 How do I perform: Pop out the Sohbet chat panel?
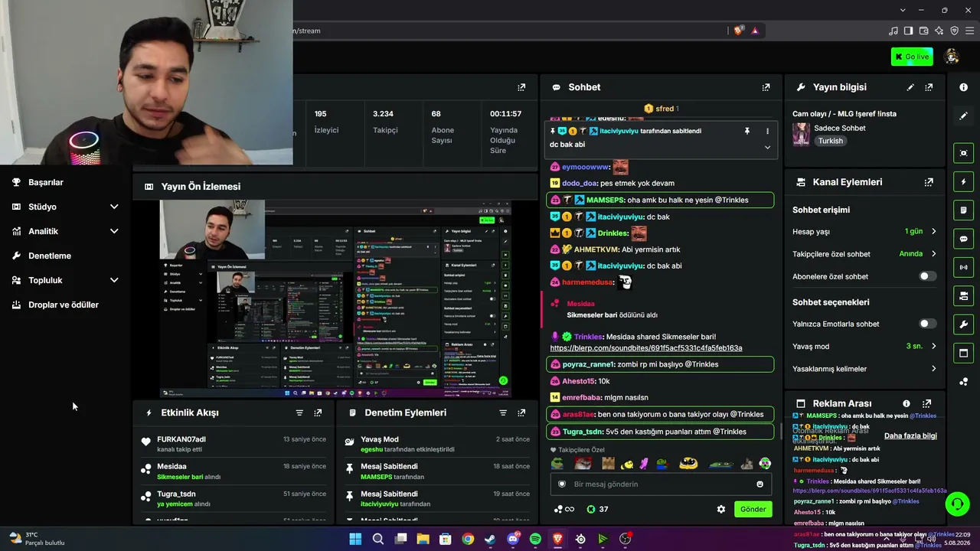click(x=766, y=87)
